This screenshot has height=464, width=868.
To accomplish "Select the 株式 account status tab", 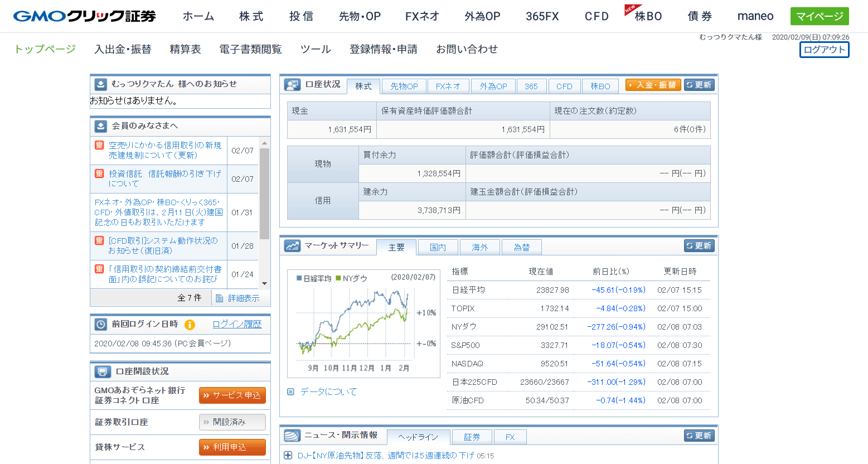I will click(x=363, y=86).
